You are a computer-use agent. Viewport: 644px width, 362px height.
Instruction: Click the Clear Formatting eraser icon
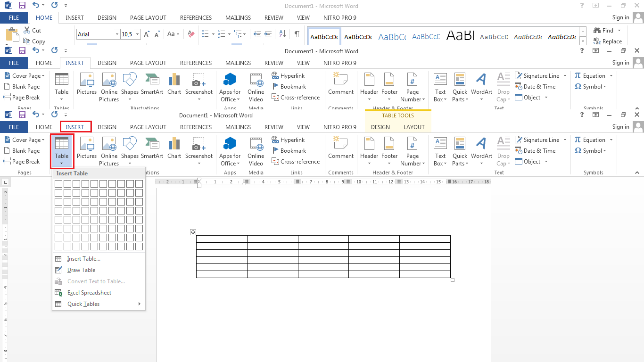pyautogui.click(x=191, y=34)
